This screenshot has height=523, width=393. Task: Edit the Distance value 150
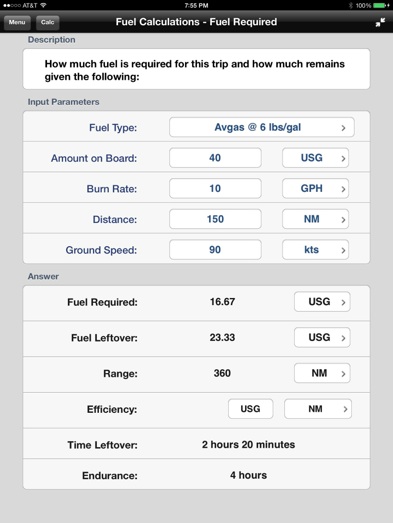coord(215,219)
